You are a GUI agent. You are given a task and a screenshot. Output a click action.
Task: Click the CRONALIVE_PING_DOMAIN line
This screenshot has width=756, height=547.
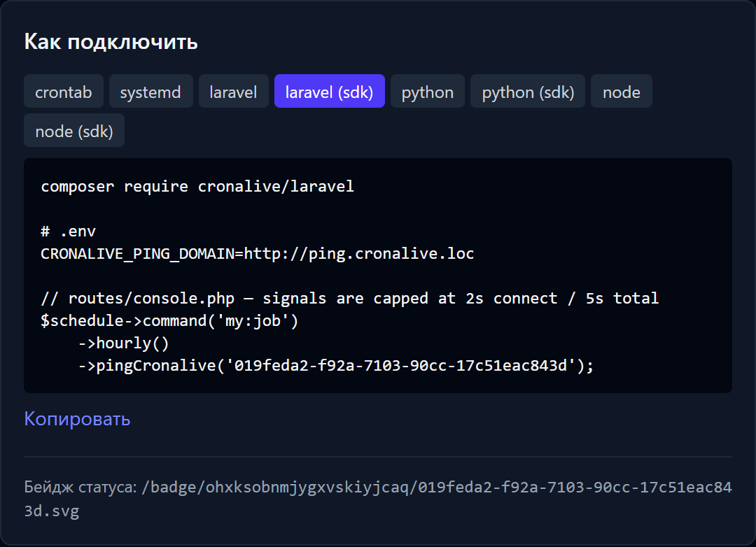258,253
